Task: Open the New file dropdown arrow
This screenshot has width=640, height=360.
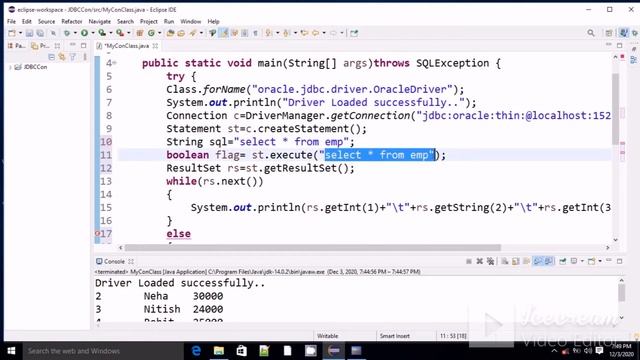Action: point(20,33)
